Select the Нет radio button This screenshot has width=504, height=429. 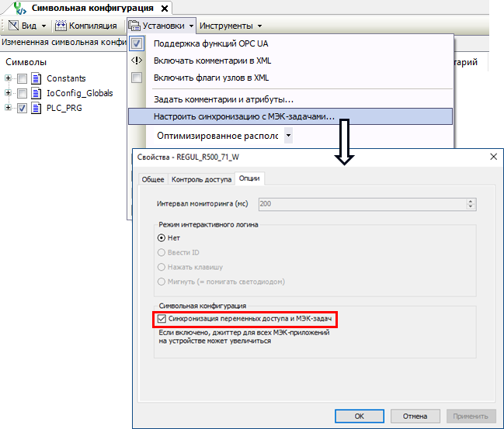(x=162, y=238)
